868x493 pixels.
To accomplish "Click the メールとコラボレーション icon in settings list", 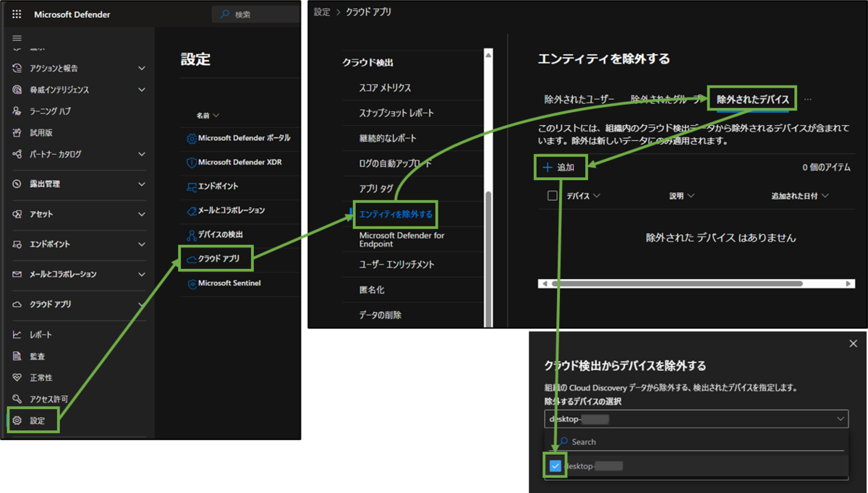I will (x=192, y=210).
